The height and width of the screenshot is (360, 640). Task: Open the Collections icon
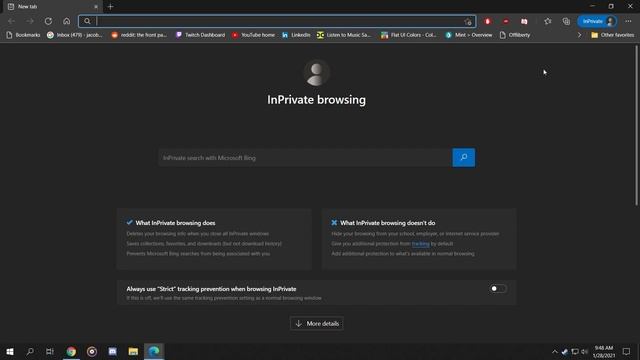point(566,21)
